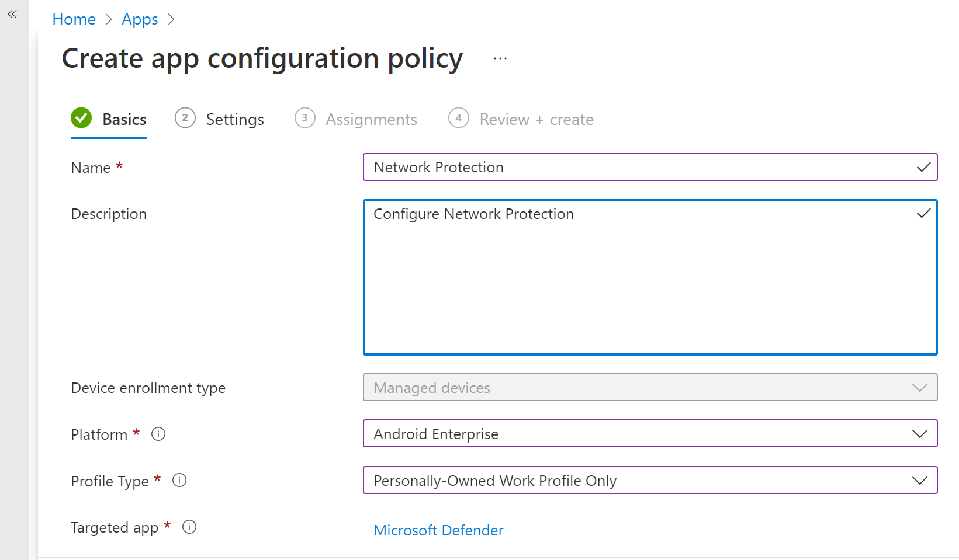Show Profile Type info tooltip icon
This screenshot has width=959, height=560.
point(179,480)
